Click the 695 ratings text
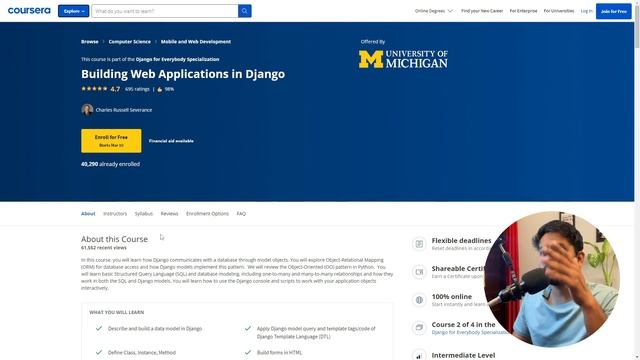Viewport: 640px width, 360px height. pyautogui.click(x=137, y=89)
